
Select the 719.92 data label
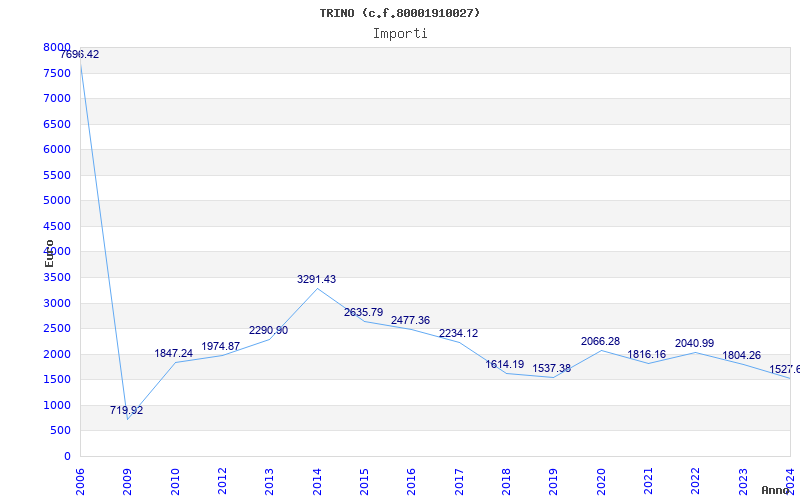coord(127,410)
